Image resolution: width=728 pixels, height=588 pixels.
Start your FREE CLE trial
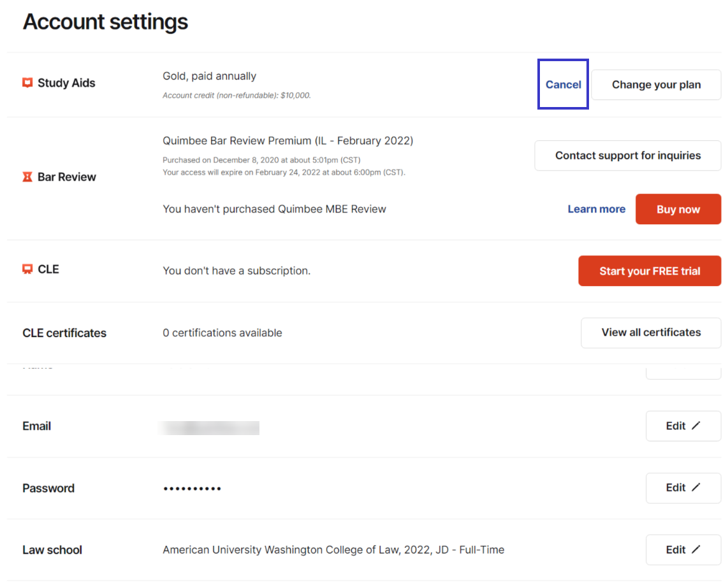[x=650, y=271]
